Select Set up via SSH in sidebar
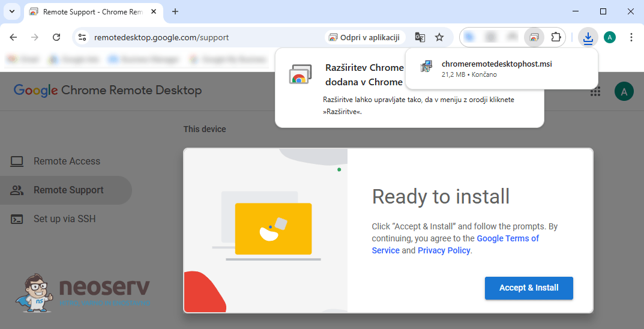Screen dimensions: 644x329 pyautogui.click(x=66, y=219)
